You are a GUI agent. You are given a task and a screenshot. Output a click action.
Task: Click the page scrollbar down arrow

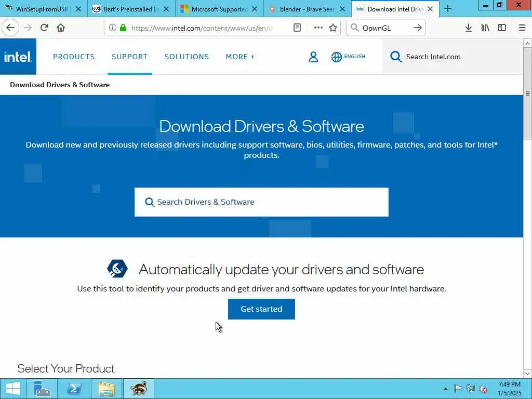[527, 374]
